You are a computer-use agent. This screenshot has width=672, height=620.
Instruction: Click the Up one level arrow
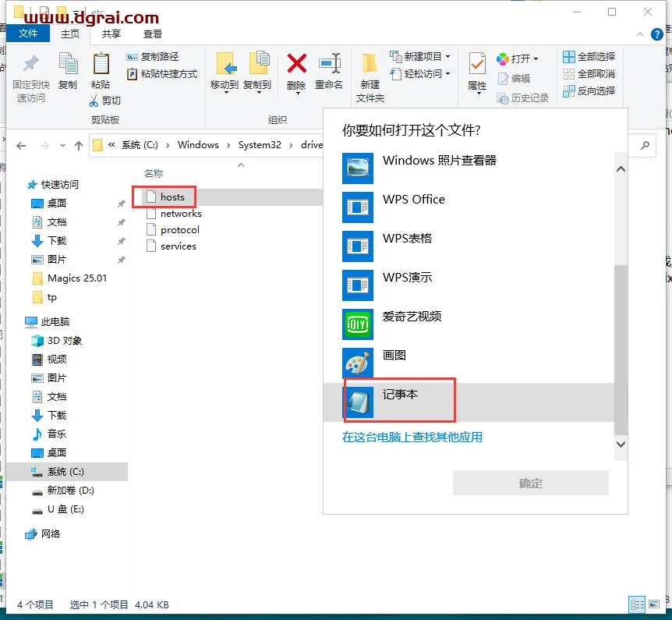point(79,146)
